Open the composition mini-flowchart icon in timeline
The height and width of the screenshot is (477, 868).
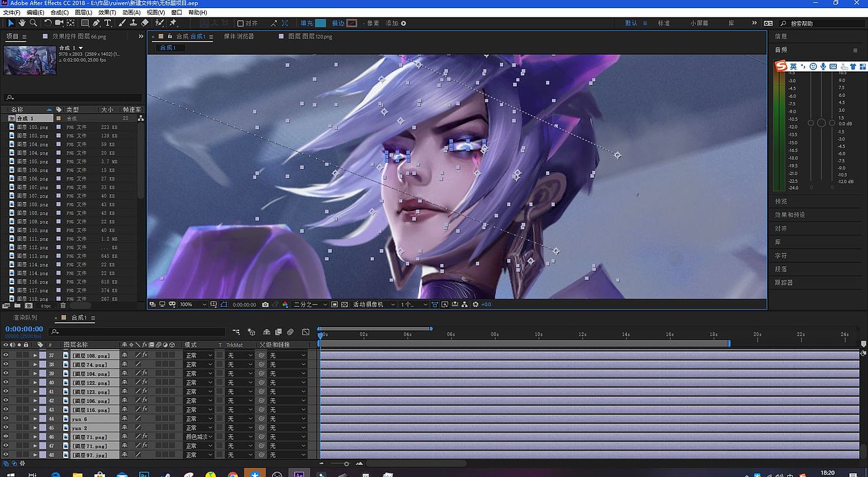236,332
